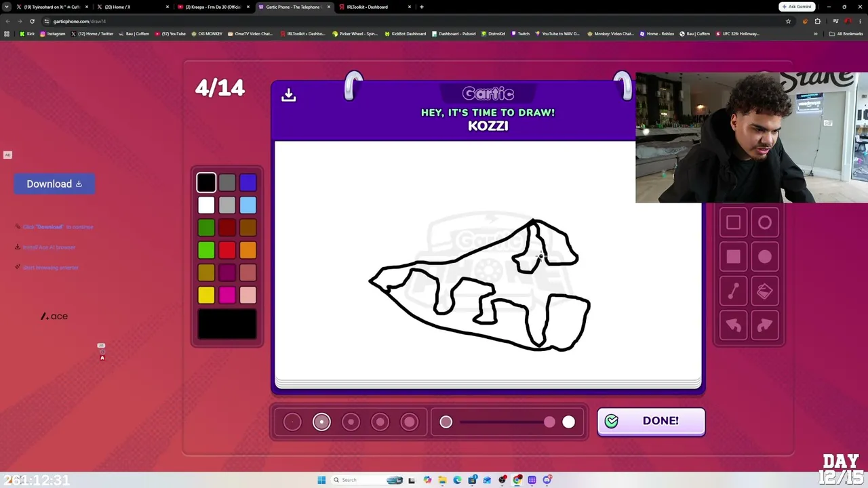Select the filled rectangle shape tool
The width and height of the screenshot is (868, 488).
733,257
